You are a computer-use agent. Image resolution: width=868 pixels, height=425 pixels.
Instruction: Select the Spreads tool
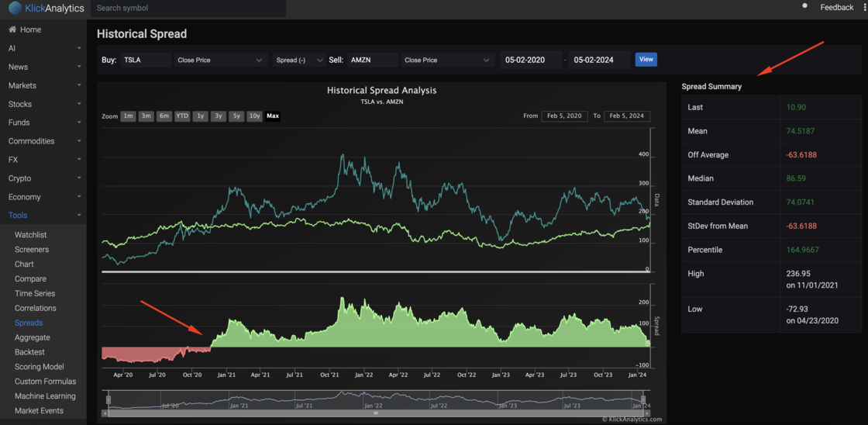tap(29, 323)
